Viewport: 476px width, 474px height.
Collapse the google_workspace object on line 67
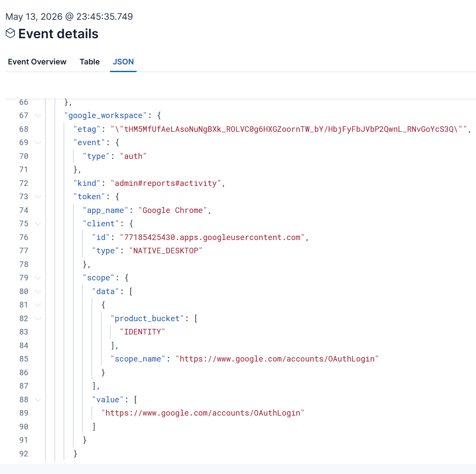[x=38, y=115]
